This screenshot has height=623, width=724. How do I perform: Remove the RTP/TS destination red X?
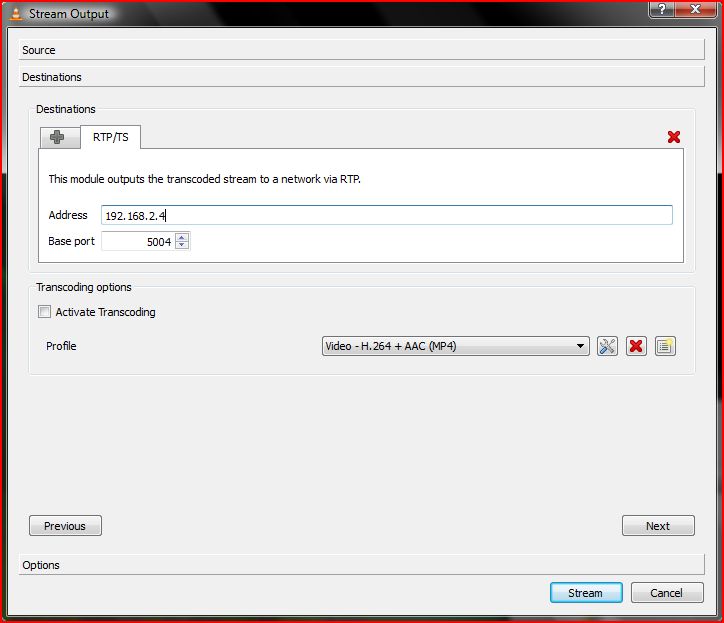673,137
